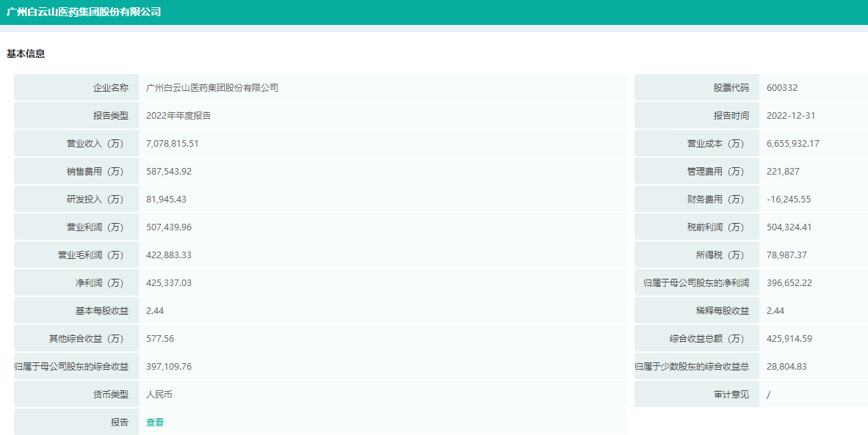868x435 pixels.
Task: Select value 396,652.22
Action: 789,283
